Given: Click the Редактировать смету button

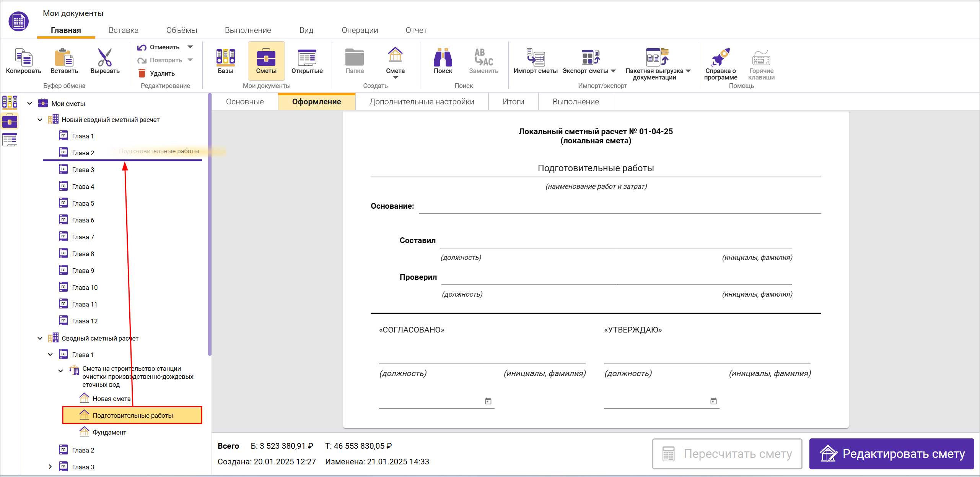Looking at the screenshot, I should pos(891,454).
